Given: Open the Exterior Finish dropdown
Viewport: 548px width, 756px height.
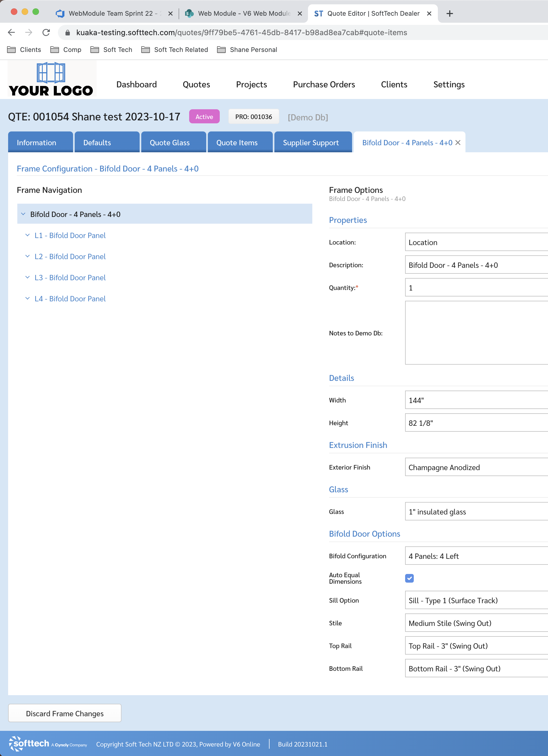Looking at the screenshot, I should [x=476, y=467].
